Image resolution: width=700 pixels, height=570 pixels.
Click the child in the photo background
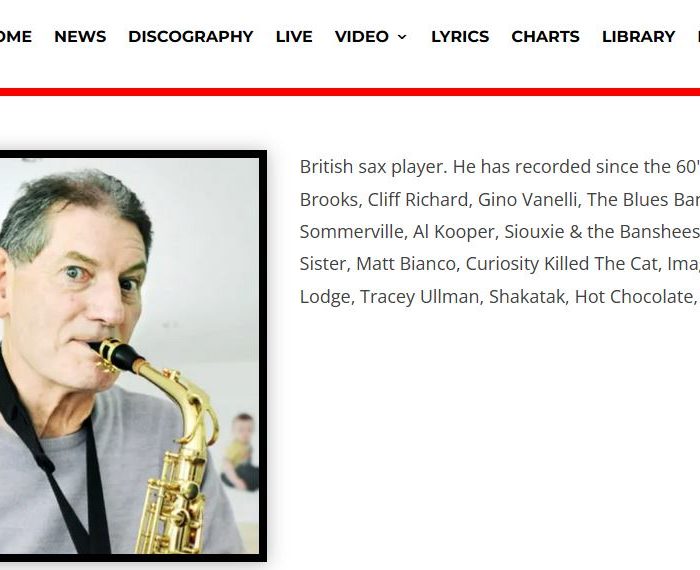tap(240, 452)
